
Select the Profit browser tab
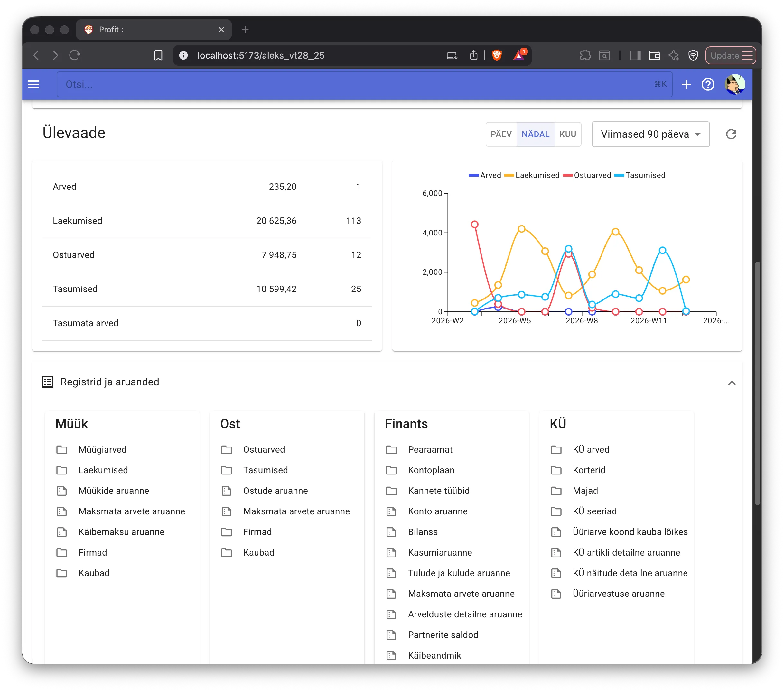click(x=154, y=30)
